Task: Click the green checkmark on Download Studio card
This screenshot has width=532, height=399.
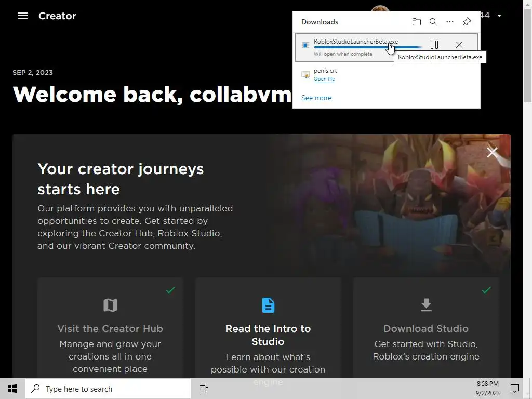Action: [486, 290]
